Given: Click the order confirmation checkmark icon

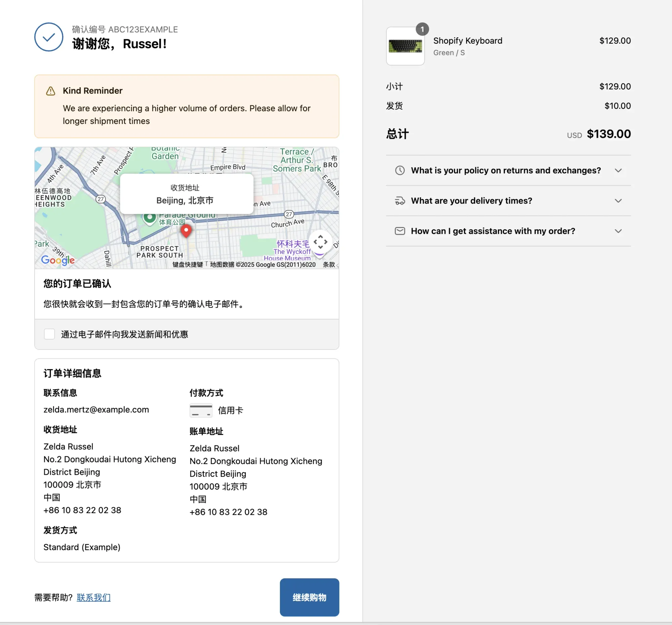Looking at the screenshot, I should (x=48, y=37).
